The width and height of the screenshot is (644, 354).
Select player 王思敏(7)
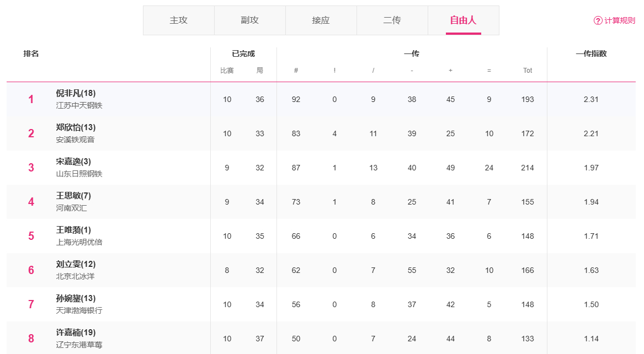pos(73,196)
